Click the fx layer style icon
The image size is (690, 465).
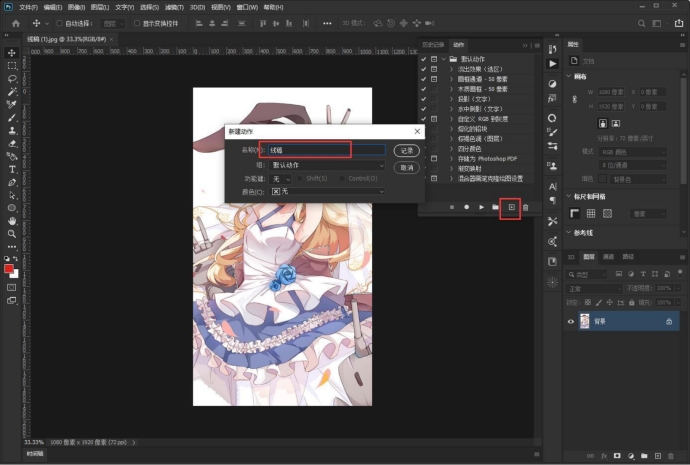click(x=604, y=456)
